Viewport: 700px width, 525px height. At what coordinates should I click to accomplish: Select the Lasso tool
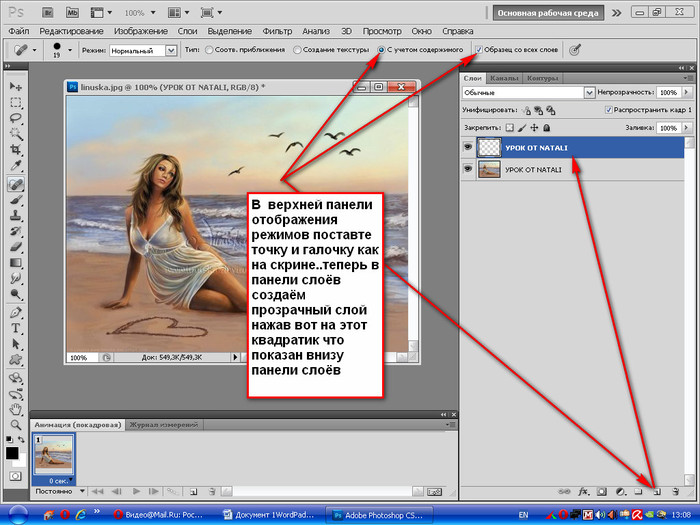pyautogui.click(x=16, y=118)
